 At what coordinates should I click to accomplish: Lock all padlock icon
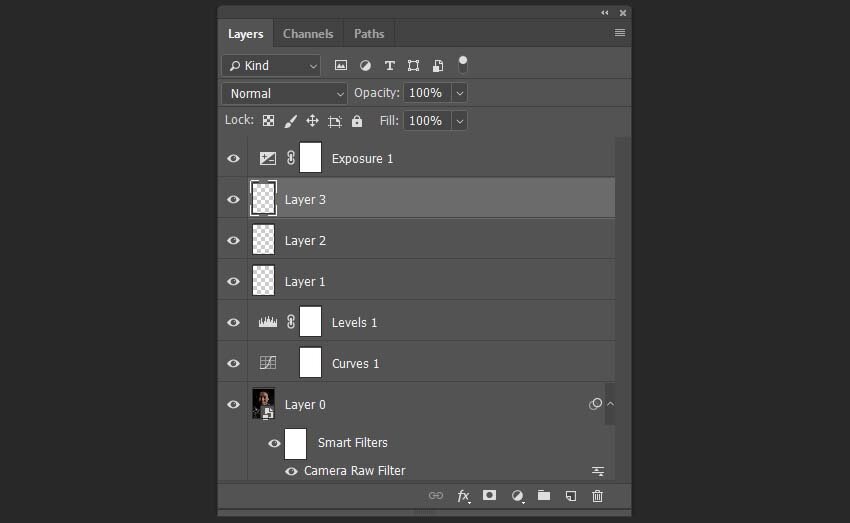point(357,121)
